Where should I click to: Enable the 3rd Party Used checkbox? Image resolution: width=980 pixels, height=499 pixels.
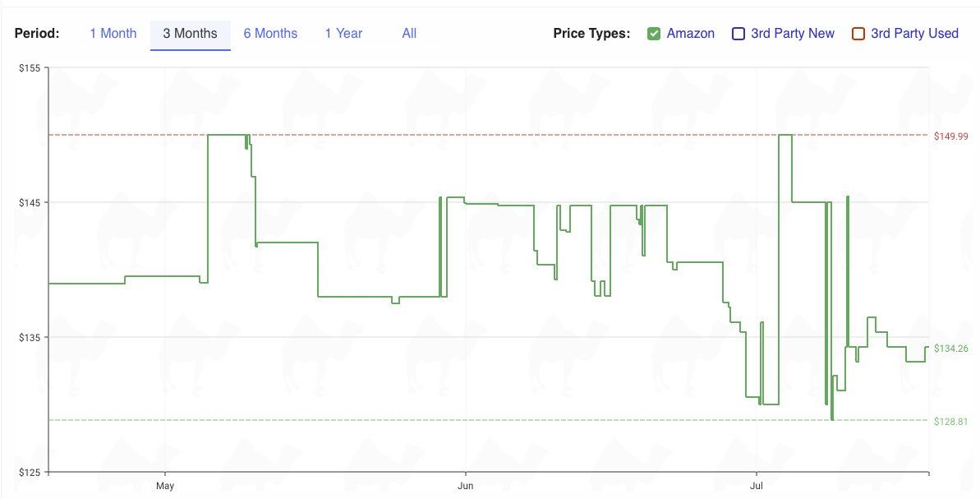coord(858,34)
